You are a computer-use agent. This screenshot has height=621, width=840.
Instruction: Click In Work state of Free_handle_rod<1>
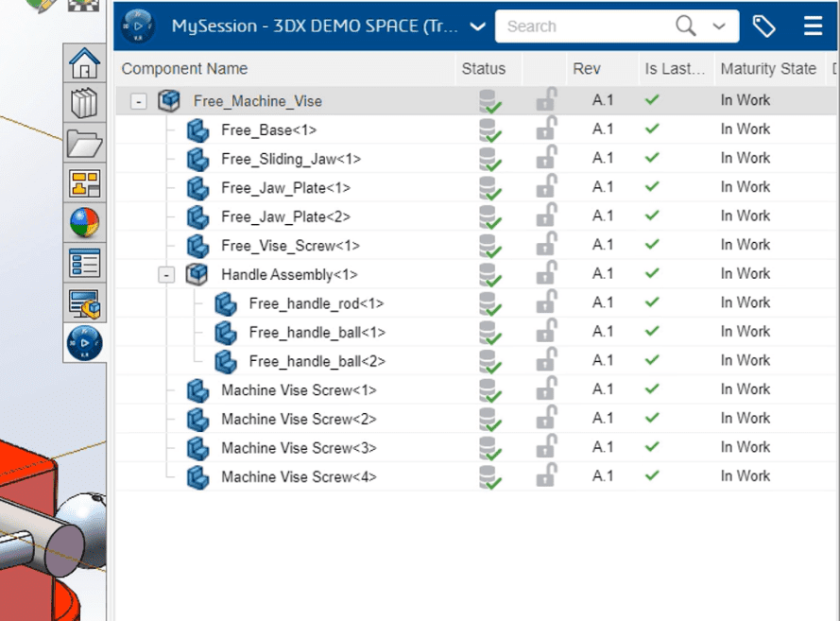point(746,302)
